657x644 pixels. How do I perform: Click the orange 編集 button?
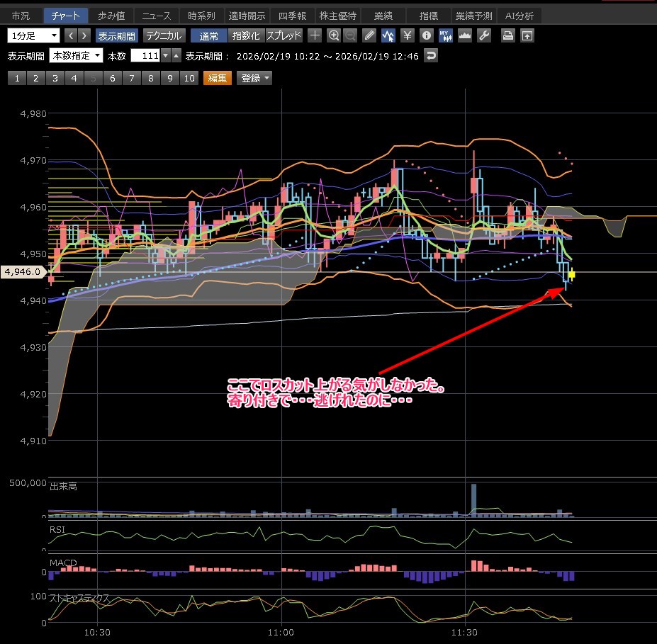pyautogui.click(x=217, y=79)
